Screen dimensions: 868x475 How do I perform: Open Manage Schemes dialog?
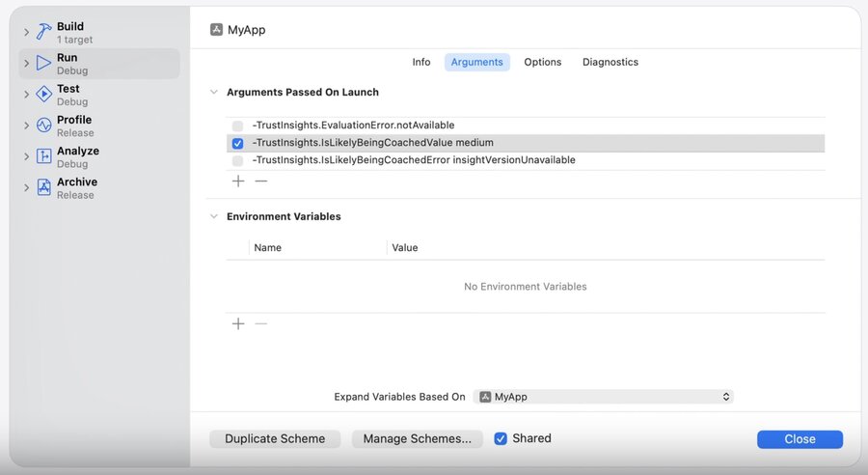tap(418, 439)
